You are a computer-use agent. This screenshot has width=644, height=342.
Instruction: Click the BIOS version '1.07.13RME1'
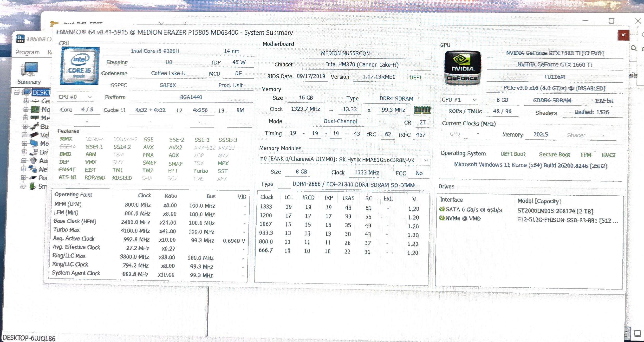point(379,77)
